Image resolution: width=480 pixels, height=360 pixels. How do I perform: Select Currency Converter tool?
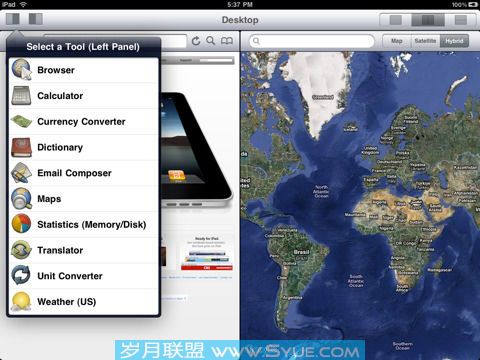pos(83,122)
